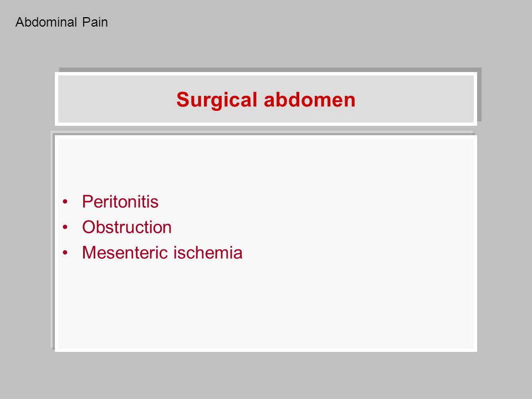
Task: Click the title box left of "Surgical"
Action: (x=115, y=99)
